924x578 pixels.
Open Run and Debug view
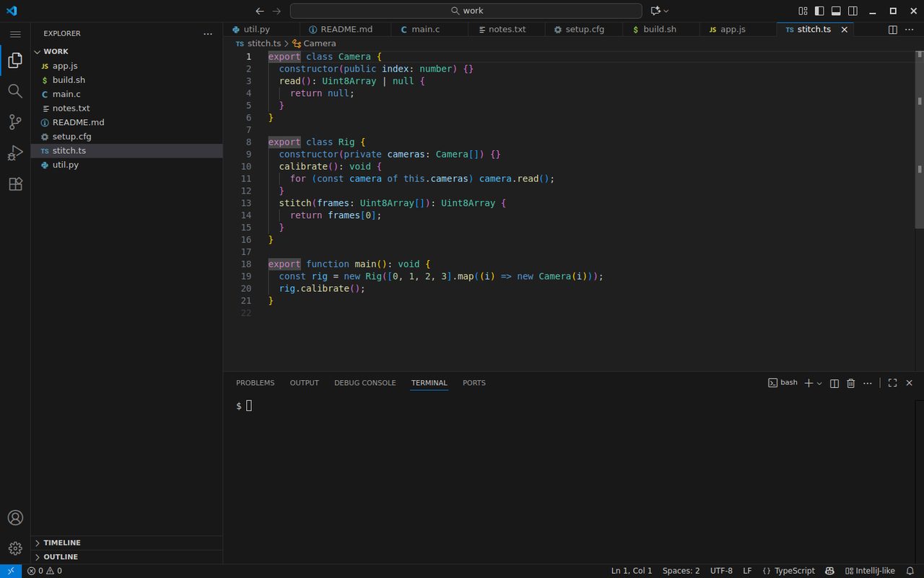15,153
